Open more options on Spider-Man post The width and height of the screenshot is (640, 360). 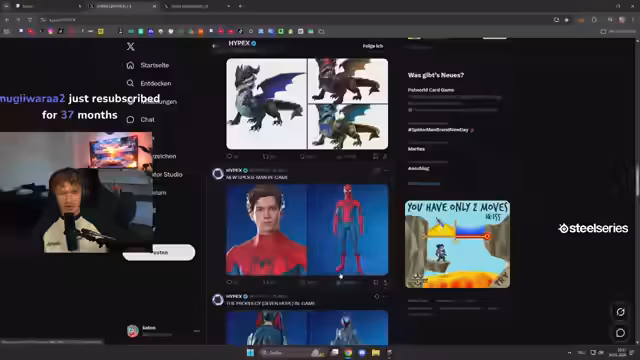[386, 170]
